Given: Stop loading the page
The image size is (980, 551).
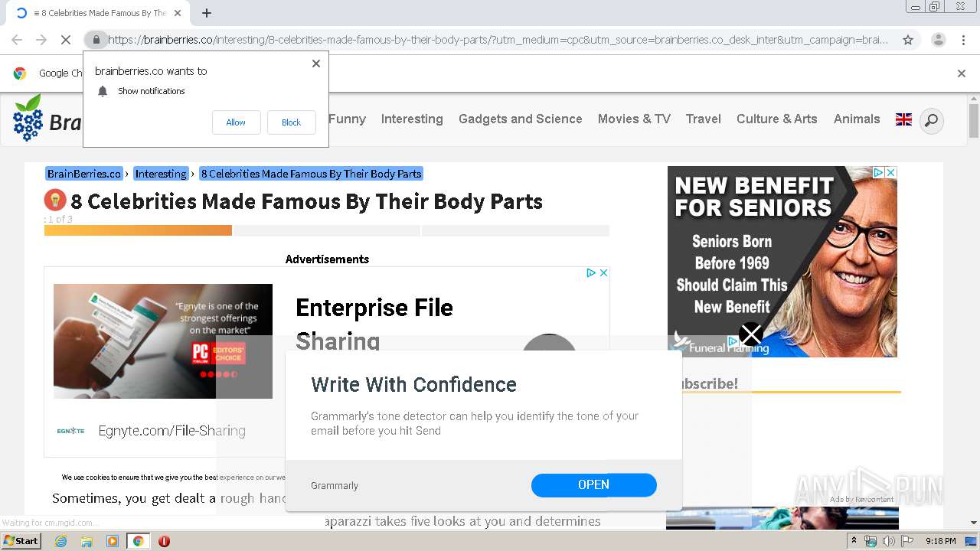Looking at the screenshot, I should click(x=65, y=40).
